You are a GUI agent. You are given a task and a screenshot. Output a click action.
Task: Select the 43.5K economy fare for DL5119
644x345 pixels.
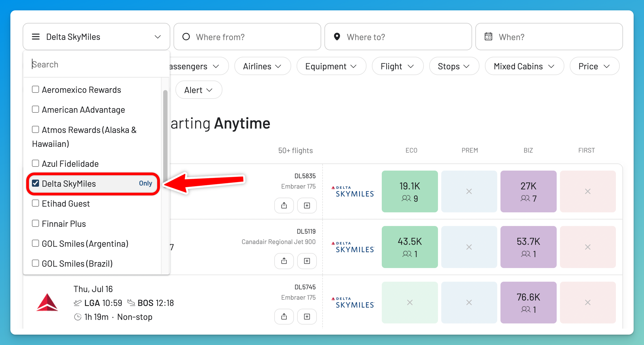click(x=410, y=247)
